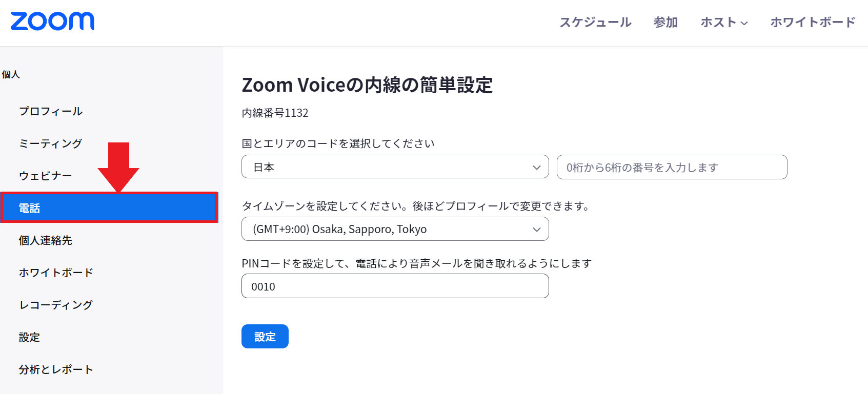Open 参加 in top navigation
This screenshot has height=394, width=868.
point(665,23)
